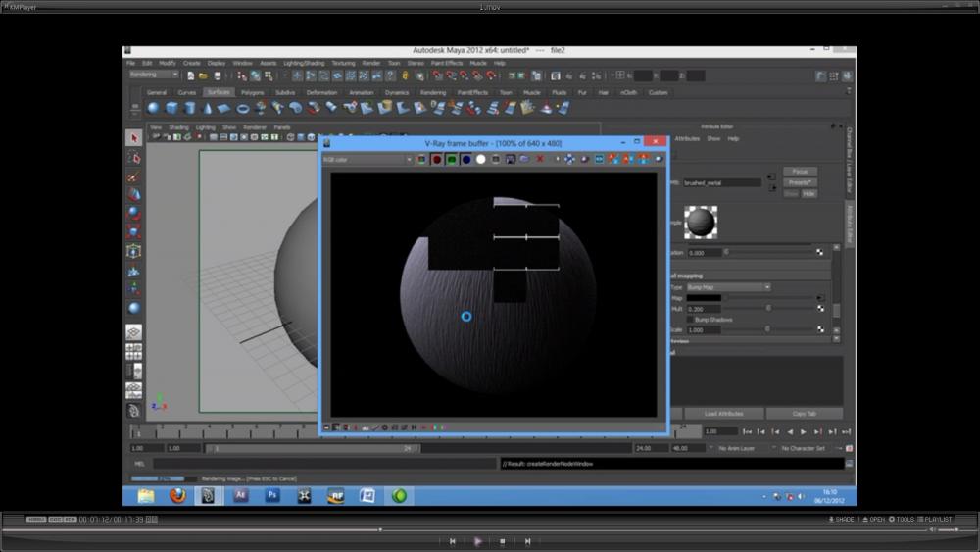Click the Save Scene icon in the status line
This screenshot has height=552, width=980.
(x=217, y=75)
